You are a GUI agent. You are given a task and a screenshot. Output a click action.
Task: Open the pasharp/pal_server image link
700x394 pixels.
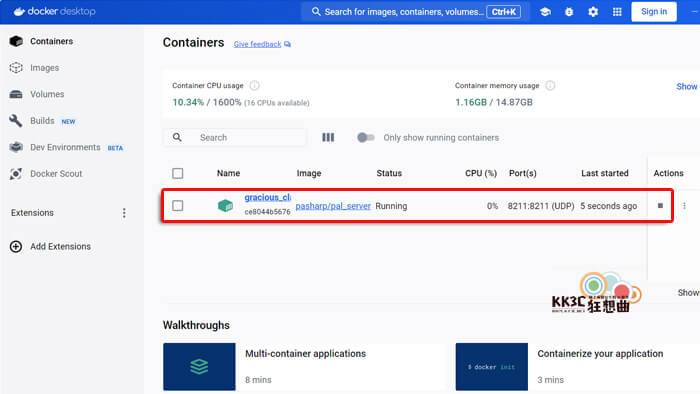(x=333, y=206)
